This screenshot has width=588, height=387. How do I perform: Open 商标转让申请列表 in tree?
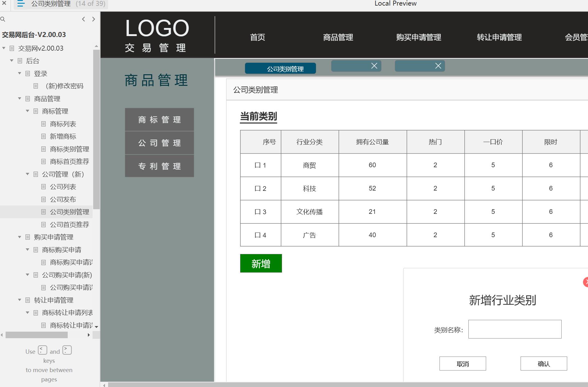(67, 313)
